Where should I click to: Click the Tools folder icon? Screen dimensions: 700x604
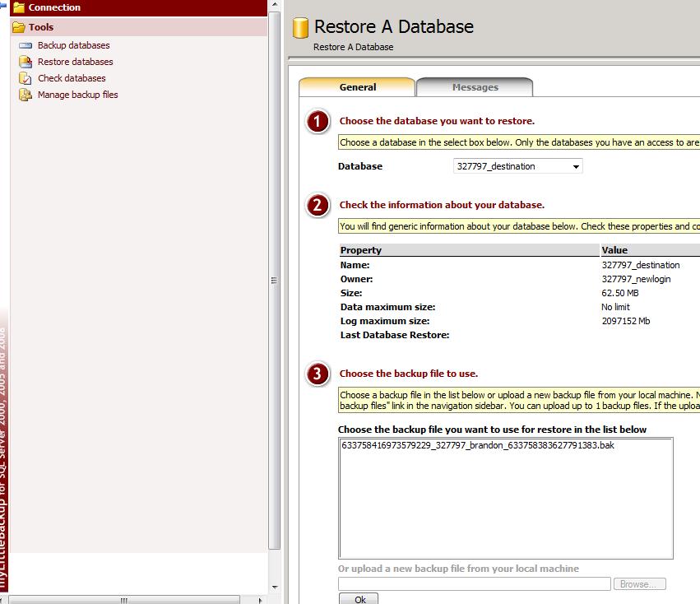click(x=19, y=27)
